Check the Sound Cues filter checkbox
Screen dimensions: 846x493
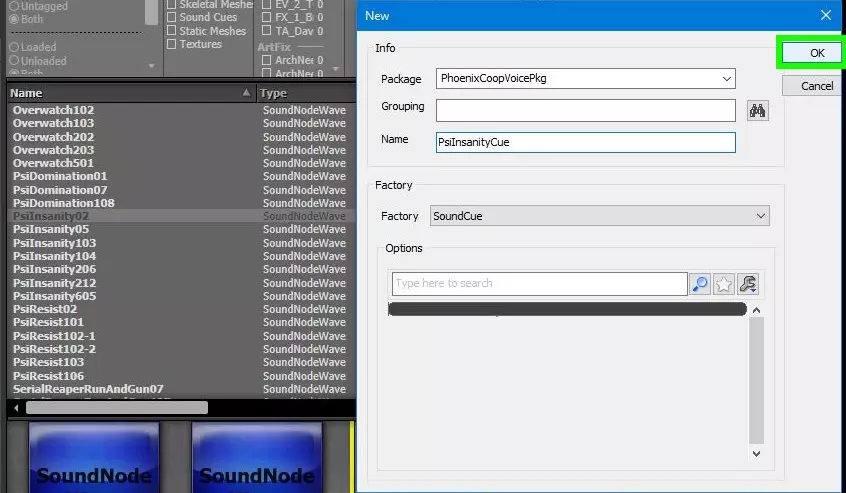(x=172, y=17)
